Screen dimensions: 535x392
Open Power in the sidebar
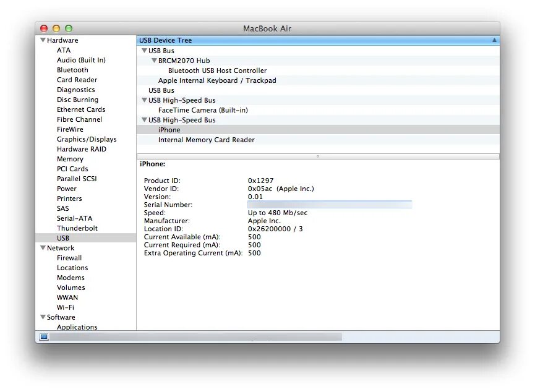[67, 189]
